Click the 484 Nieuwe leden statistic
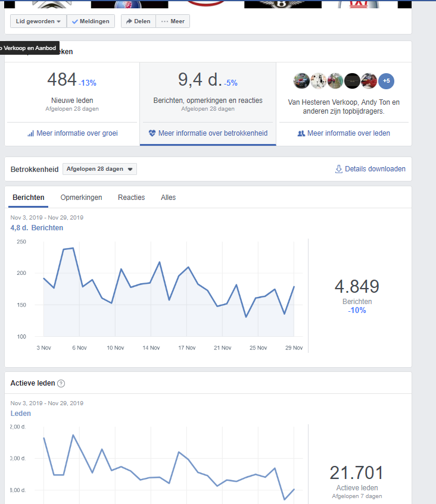Image resolution: width=436 pixels, height=504 pixels. pos(62,79)
